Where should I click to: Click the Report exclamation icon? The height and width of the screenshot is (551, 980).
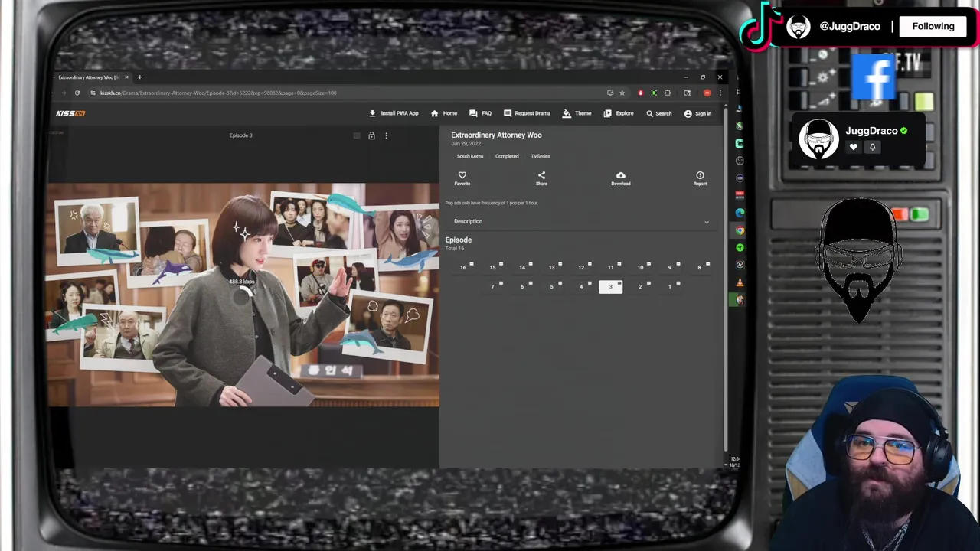700,175
